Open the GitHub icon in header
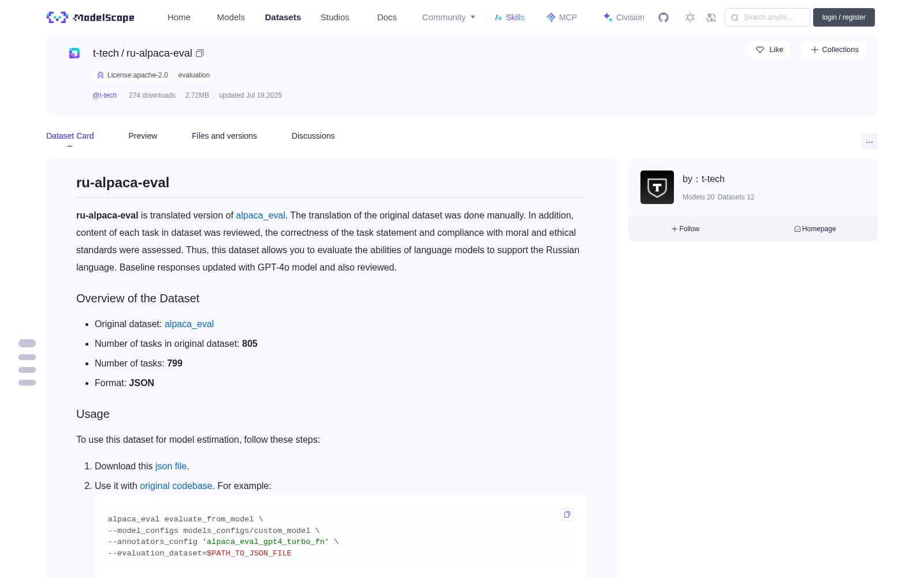 coord(664,17)
